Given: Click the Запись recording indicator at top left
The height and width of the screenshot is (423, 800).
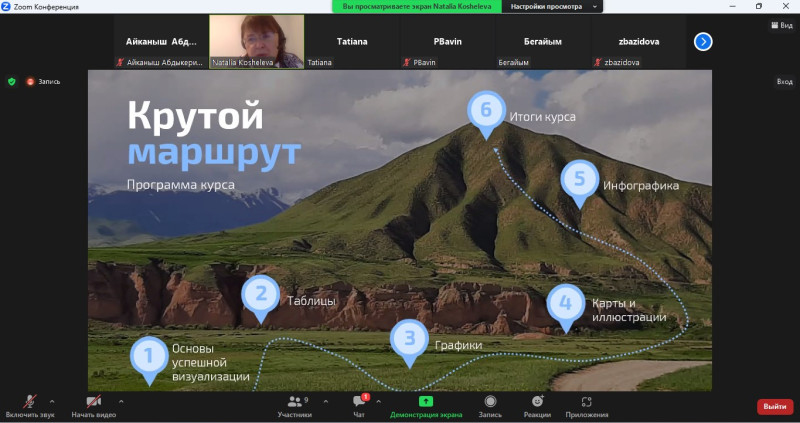Looking at the screenshot, I should [44, 81].
